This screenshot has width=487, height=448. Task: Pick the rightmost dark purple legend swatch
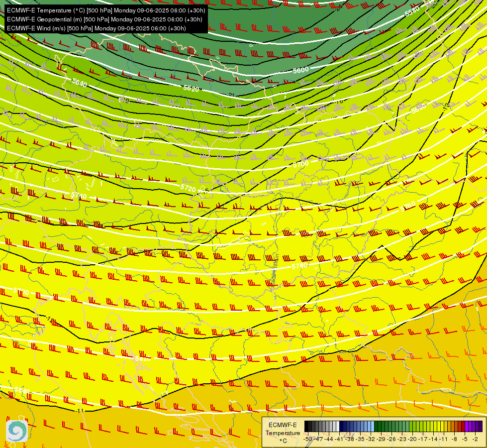point(481,427)
